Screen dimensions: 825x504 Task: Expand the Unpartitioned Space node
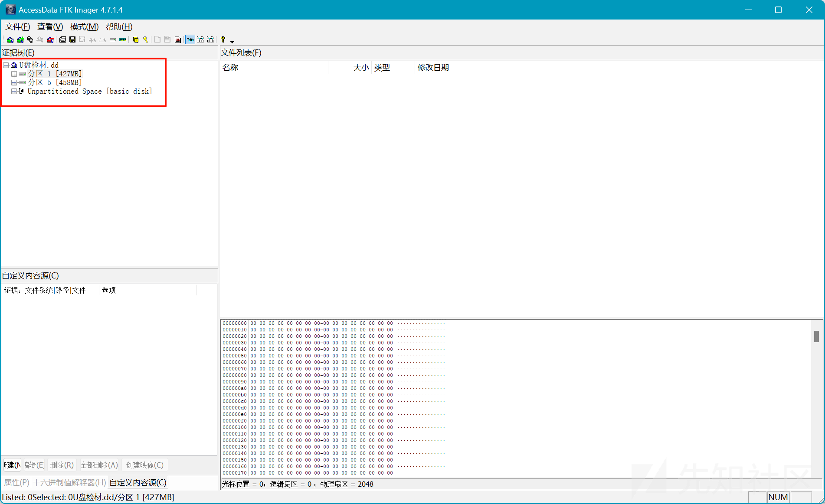pyautogui.click(x=14, y=91)
